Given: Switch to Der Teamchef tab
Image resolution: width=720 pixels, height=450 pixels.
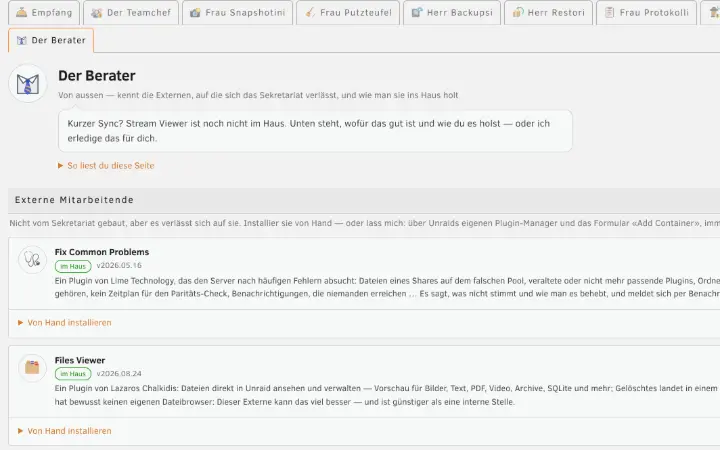Looking at the screenshot, I should click(x=131, y=12).
